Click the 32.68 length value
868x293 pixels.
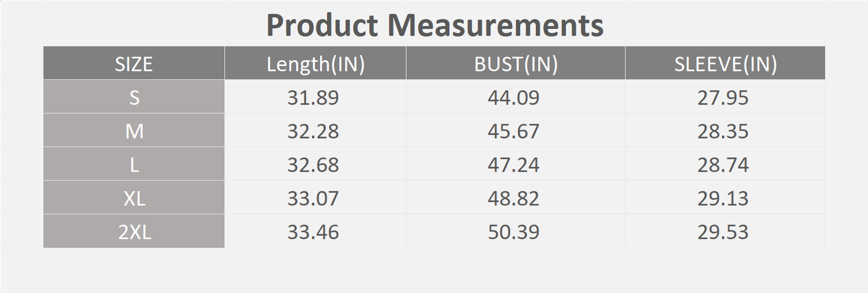click(x=313, y=165)
